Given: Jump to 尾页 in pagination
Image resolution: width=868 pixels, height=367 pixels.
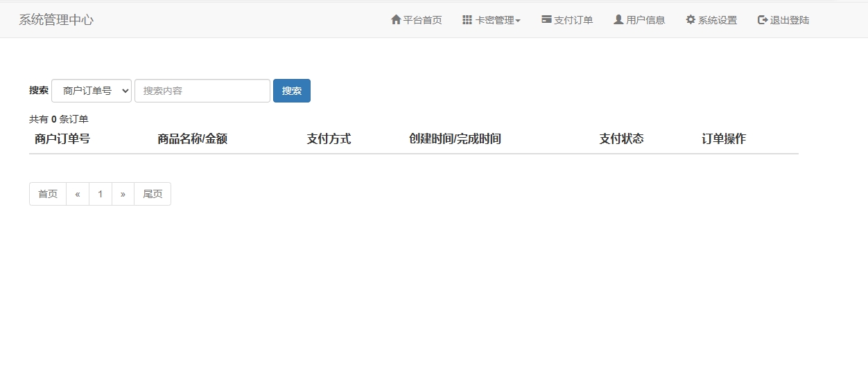Looking at the screenshot, I should pyautogui.click(x=153, y=194).
